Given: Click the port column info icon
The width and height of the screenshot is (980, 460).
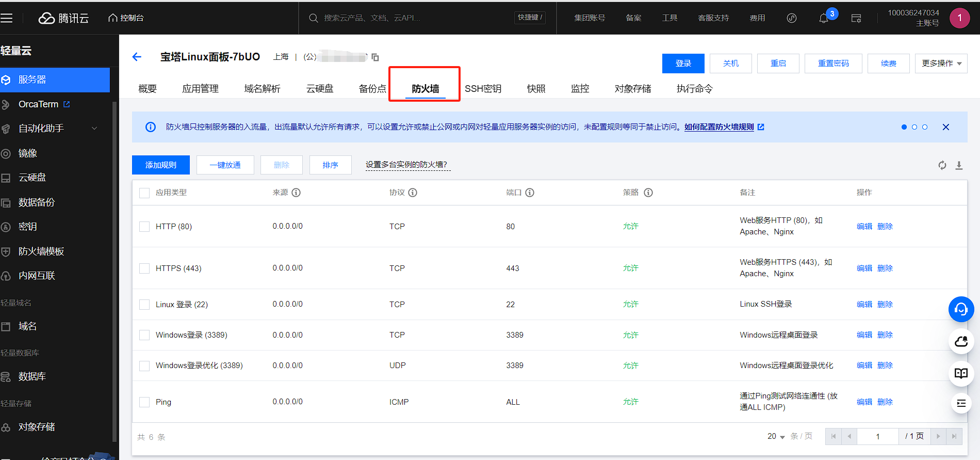Looking at the screenshot, I should [530, 193].
